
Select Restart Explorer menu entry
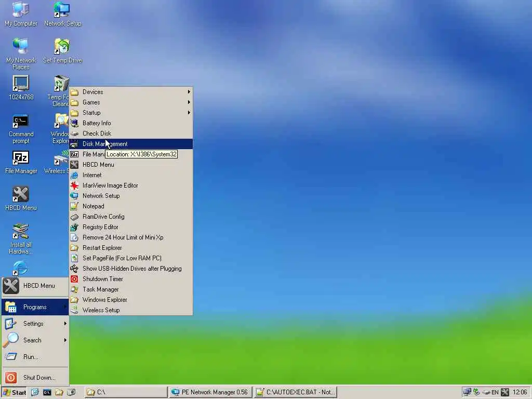pos(131,248)
